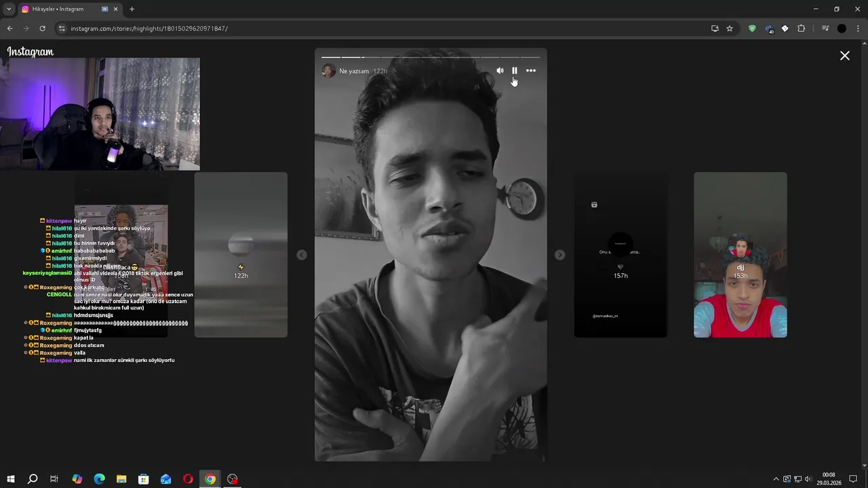The width and height of the screenshot is (868, 488).
Task: Open the Windows Start menu
Action: point(11,479)
